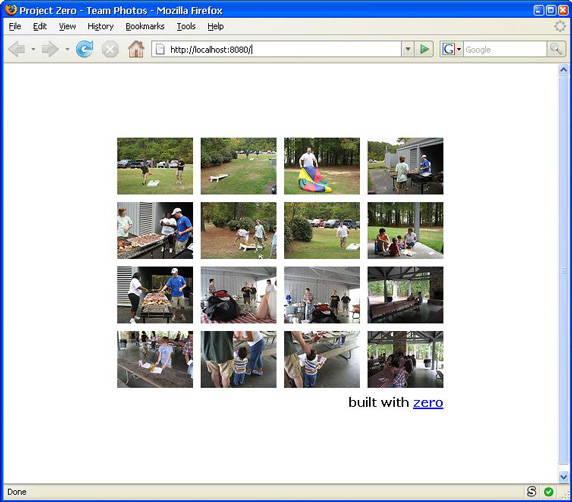Click the Stop loading icon
The height and width of the screenshot is (502, 572).
[110, 49]
